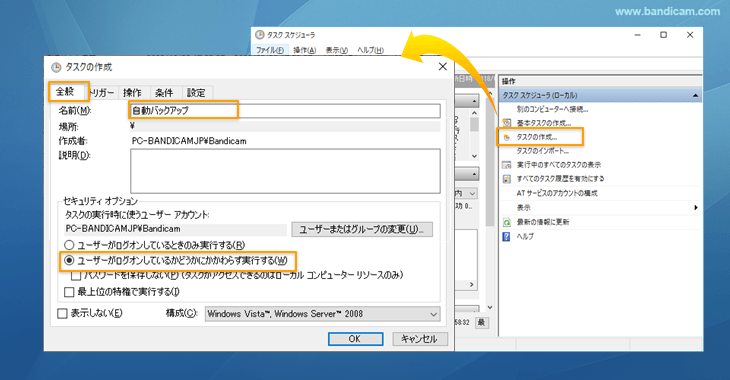Image resolution: width=730 pixels, height=380 pixels.
Task: Check パスワードを保存しない checkbox
Action: pos(76,276)
